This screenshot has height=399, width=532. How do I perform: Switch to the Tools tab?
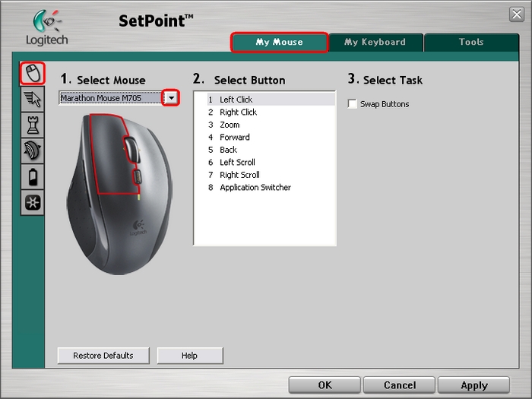(x=471, y=42)
